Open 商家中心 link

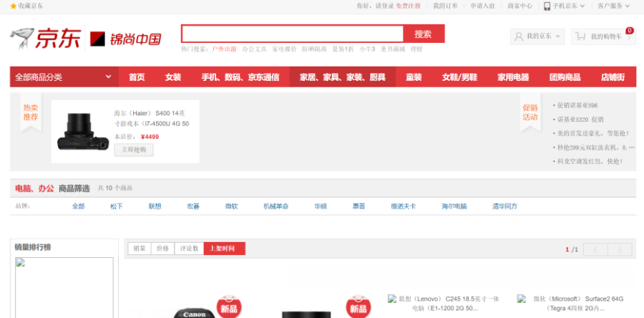click(520, 6)
